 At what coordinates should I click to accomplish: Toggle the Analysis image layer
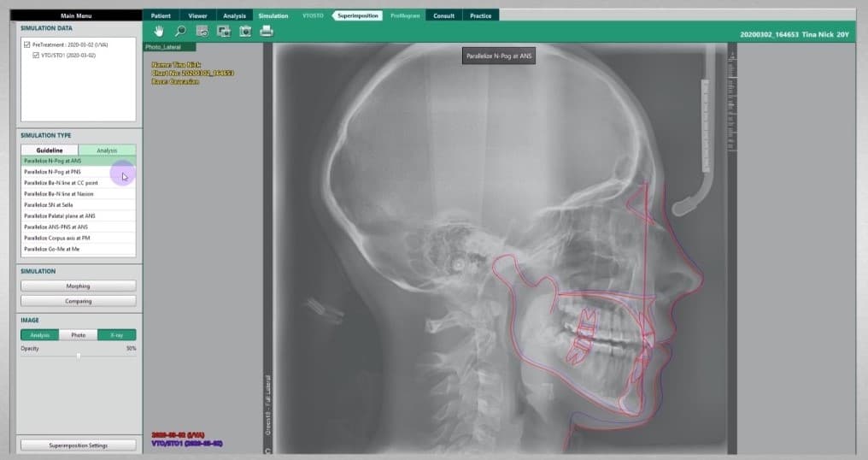39,335
